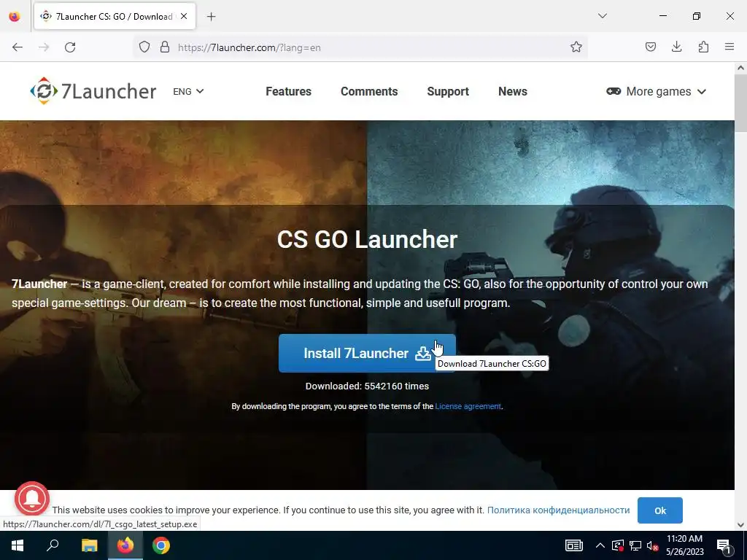Bookmark this page with the star icon
Image resolution: width=747 pixels, height=560 pixels.
point(576,47)
